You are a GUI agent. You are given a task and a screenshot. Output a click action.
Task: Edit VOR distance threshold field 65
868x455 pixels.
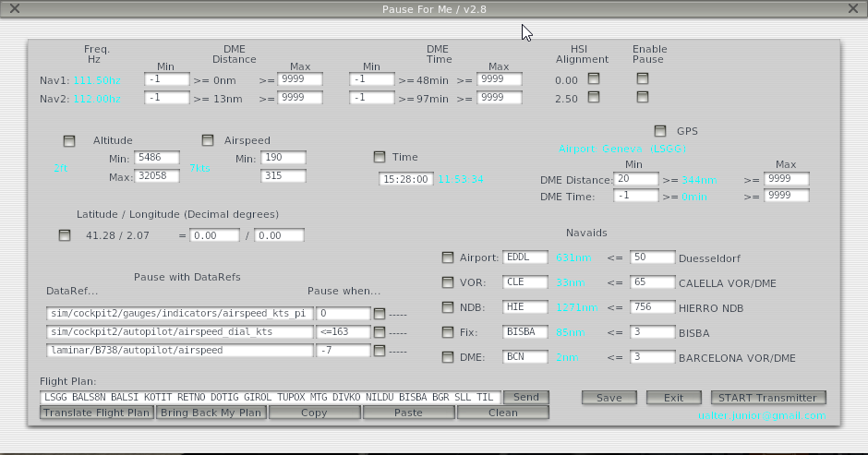pyautogui.click(x=653, y=282)
